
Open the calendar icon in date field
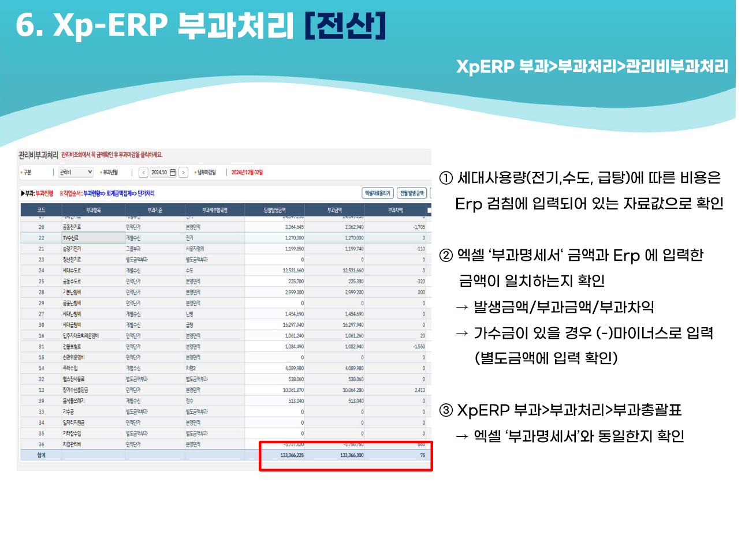point(172,172)
